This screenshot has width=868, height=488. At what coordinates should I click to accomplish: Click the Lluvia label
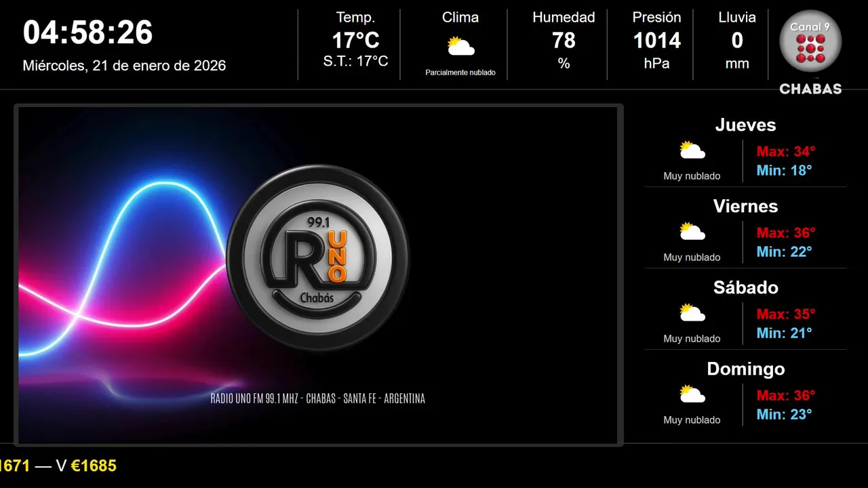tap(737, 18)
